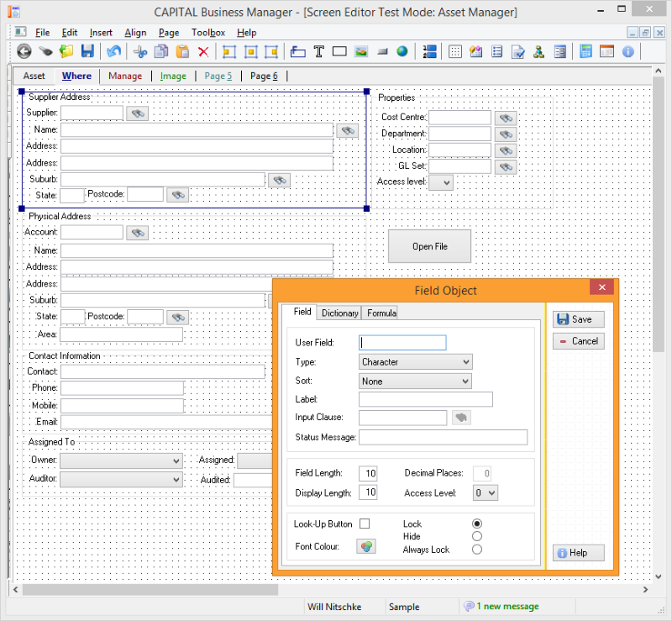Open the Toolbox menu

tap(208, 33)
